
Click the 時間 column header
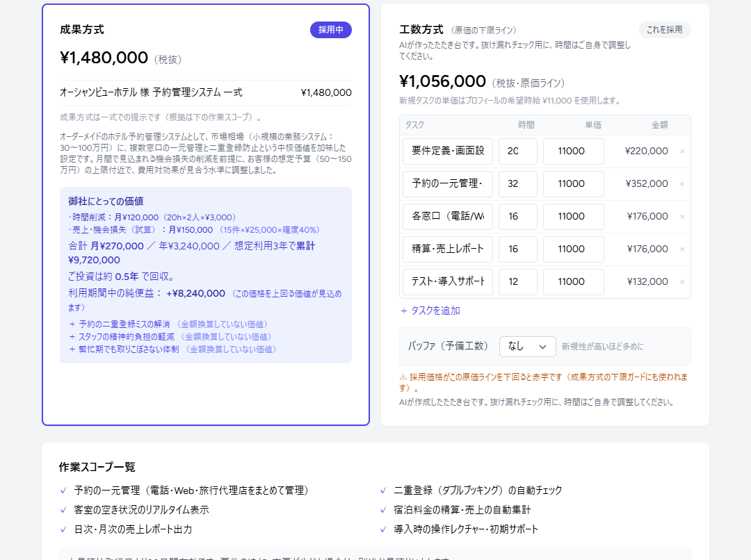click(526, 125)
